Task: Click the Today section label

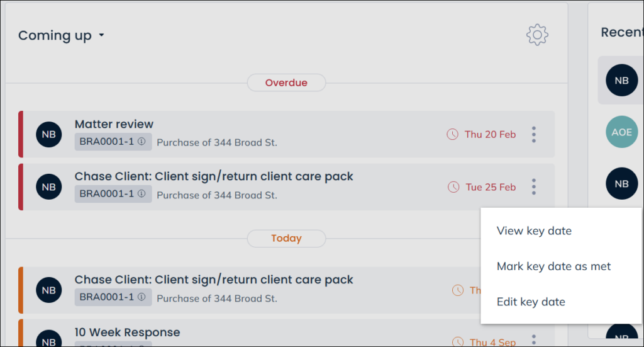Action: point(286,238)
